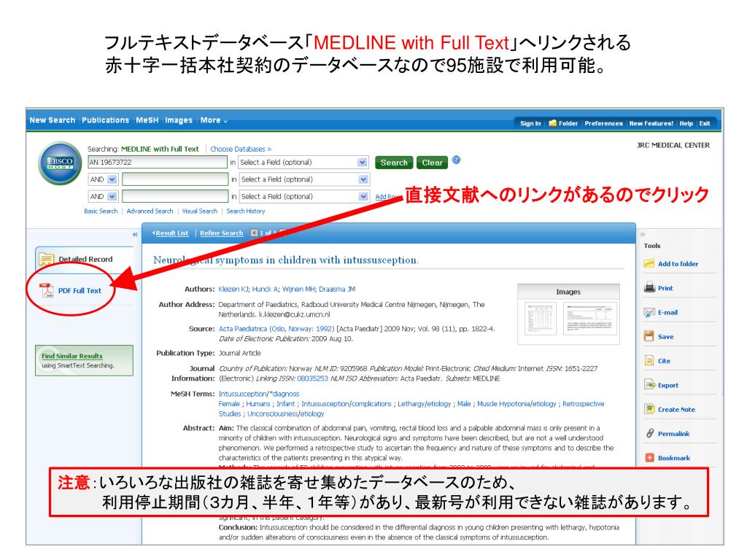This screenshot has height=560, width=747.
Task: Click author Kleizen KJ link
Action: [233, 289]
